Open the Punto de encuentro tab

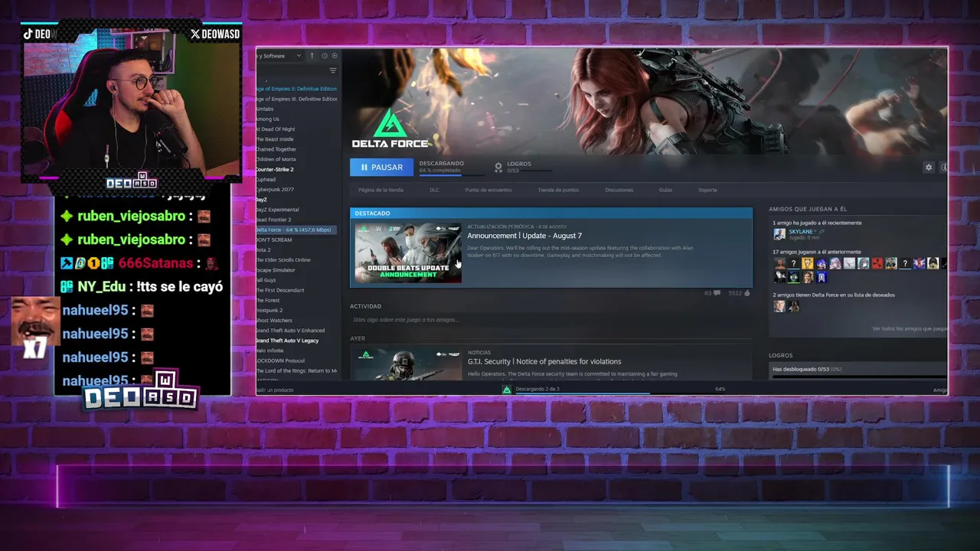488,190
